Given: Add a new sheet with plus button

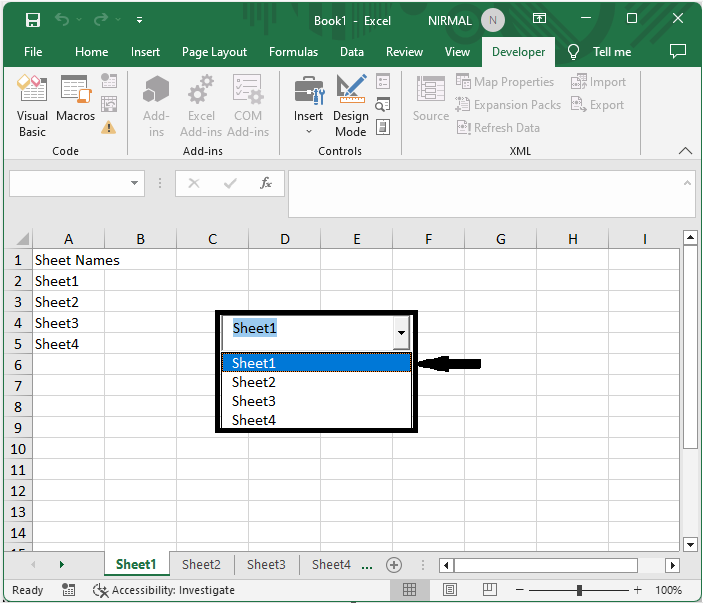Looking at the screenshot, I should tap(394, 565).
